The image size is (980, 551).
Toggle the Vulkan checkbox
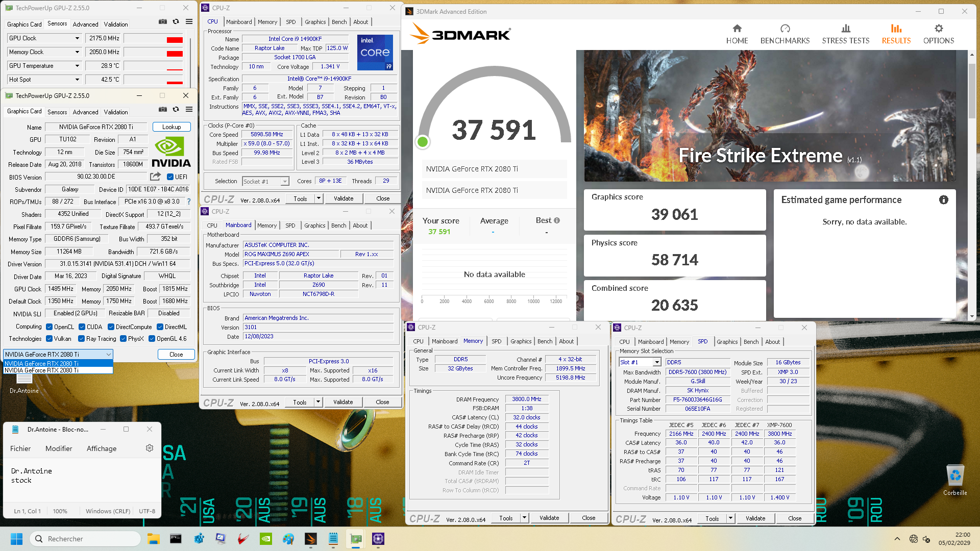click(x=50, y=339)
